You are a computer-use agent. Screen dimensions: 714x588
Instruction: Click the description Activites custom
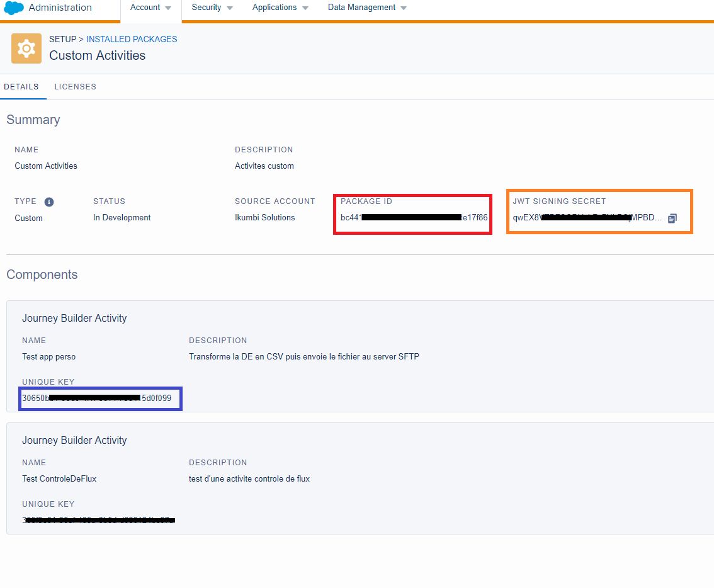click(264, 166)
